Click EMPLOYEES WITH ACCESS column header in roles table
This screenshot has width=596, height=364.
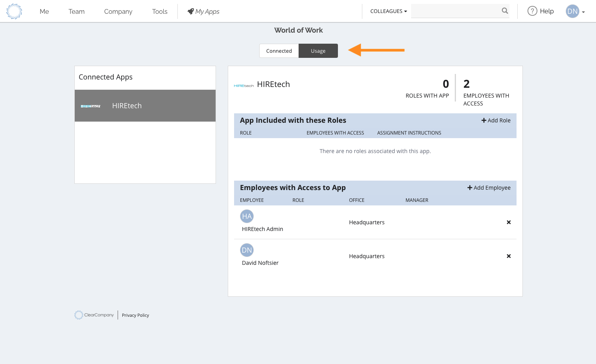[x=335, y=133]
